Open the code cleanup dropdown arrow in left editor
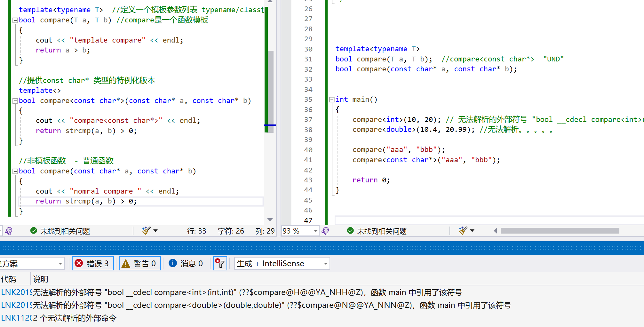 click(x=155, y=231)
